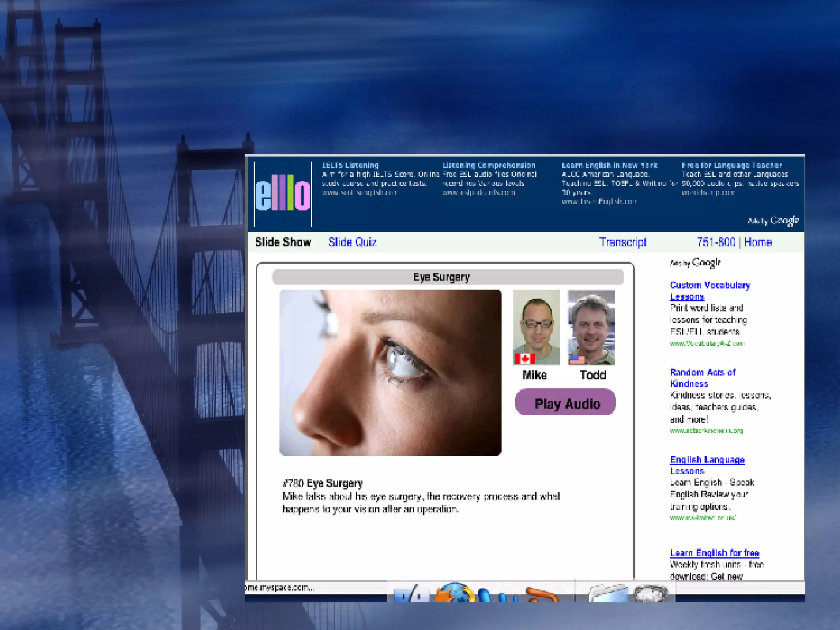Click the orange swoosh dock icon
This screenshot has width=840, height=630.
542,595
